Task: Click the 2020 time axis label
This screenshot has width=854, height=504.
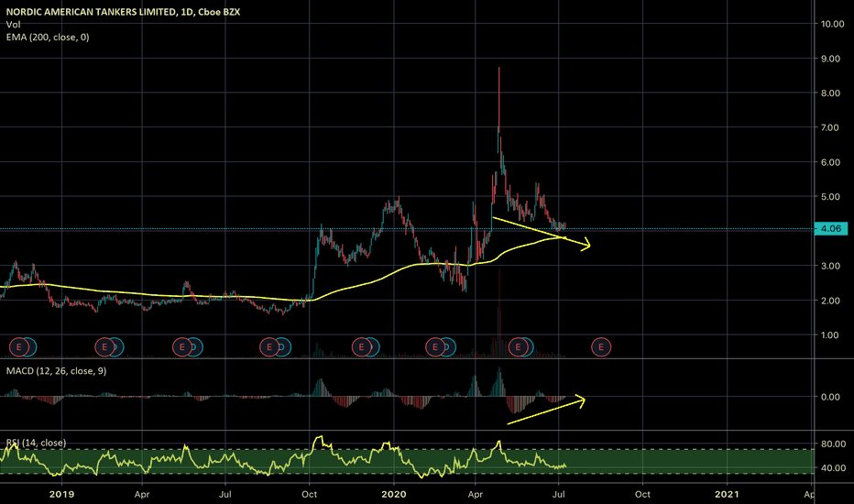Action: point(394,494)
